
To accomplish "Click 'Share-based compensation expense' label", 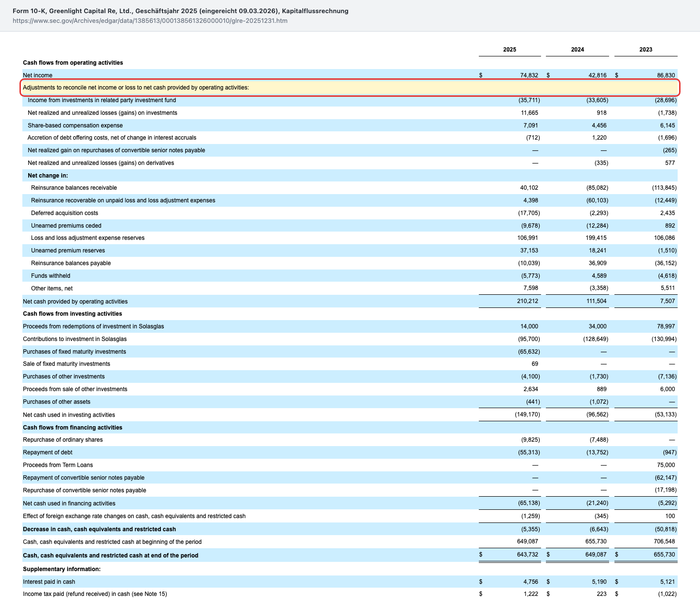I will (x=75, y=126).
